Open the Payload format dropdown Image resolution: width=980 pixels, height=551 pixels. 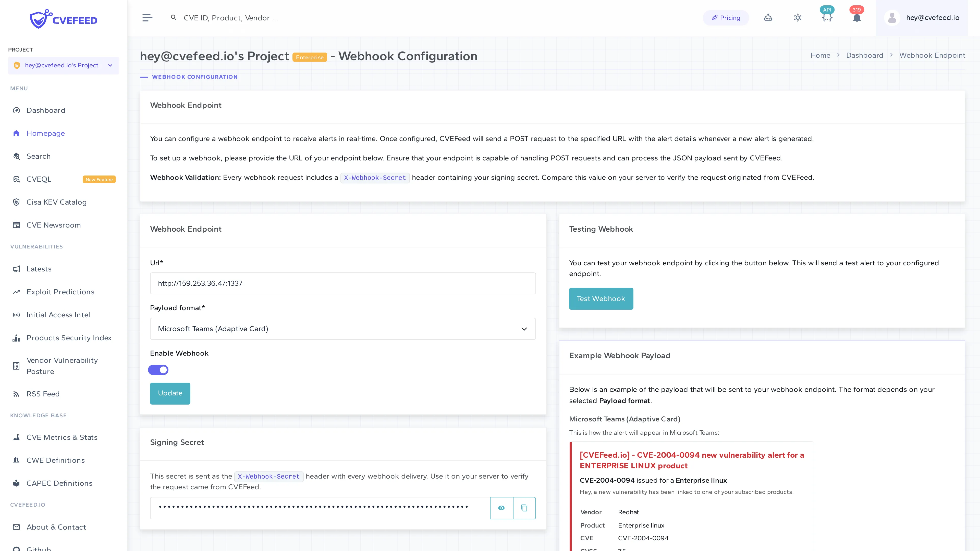[x=343, y=329]
